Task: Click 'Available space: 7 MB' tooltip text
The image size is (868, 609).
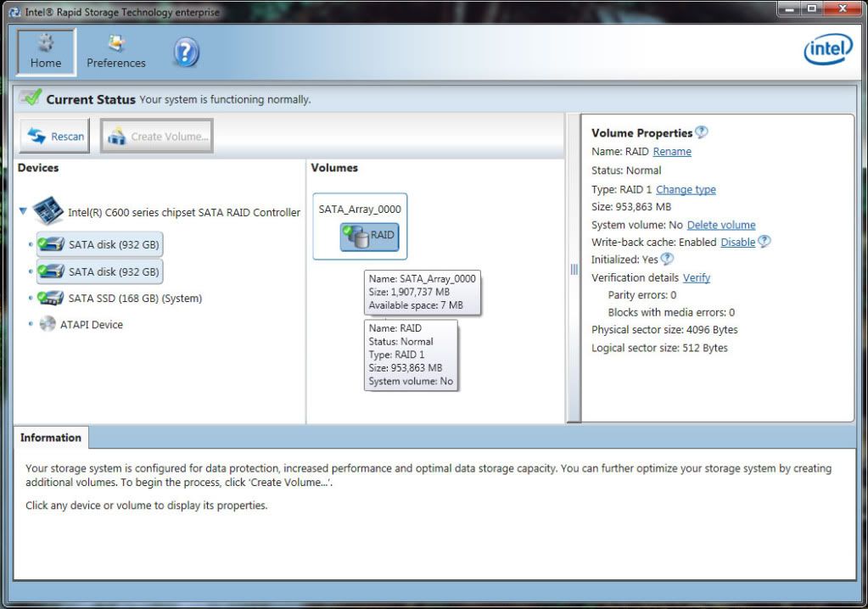Action: [416, 305]
